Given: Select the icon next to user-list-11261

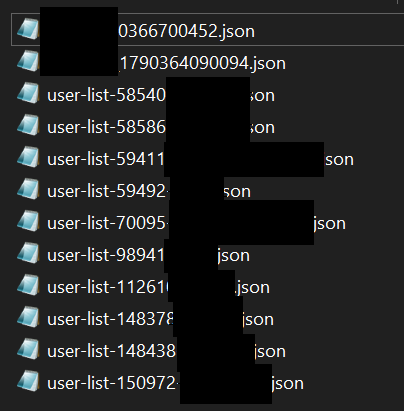Looking at the screenshot, I should (x=28, y=285).
